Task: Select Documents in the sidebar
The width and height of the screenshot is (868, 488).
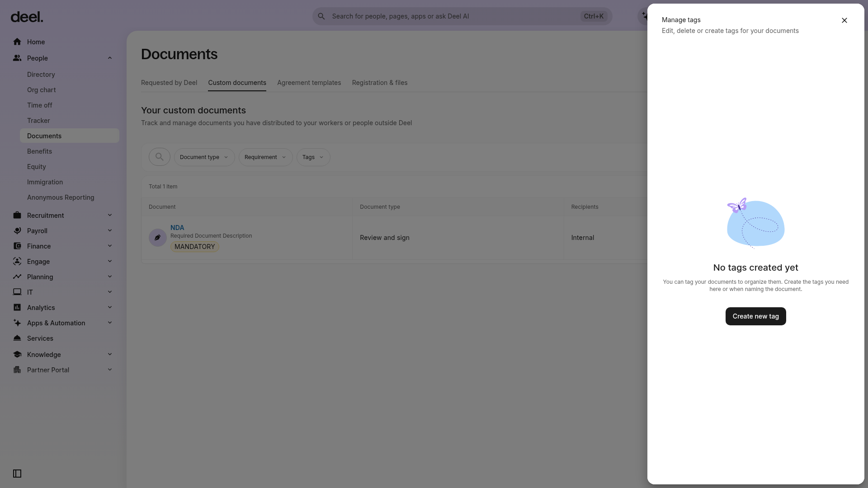Action: [x=70, y=136]
